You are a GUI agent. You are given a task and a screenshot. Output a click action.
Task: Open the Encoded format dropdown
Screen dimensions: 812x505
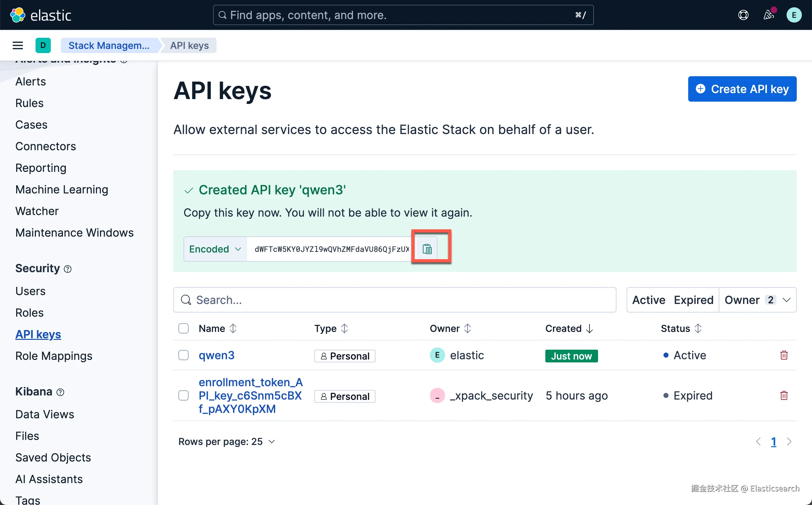215,249
